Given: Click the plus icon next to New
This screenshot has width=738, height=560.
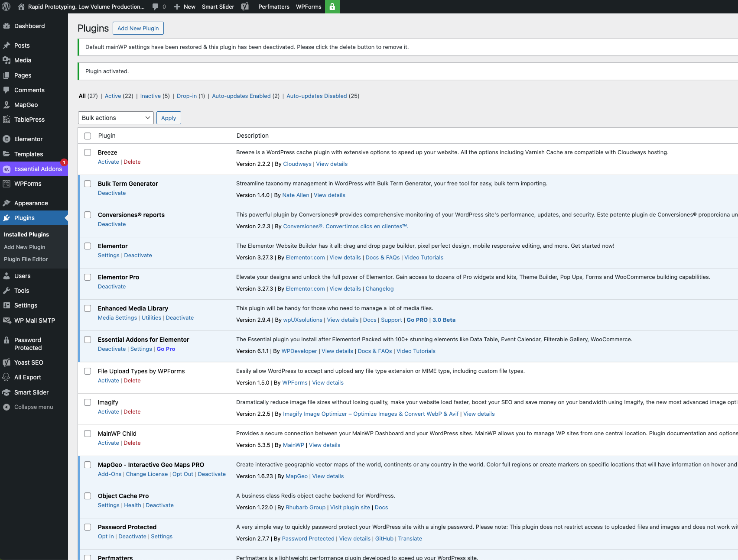Looking at the screenshot, I should pos(177,6).
